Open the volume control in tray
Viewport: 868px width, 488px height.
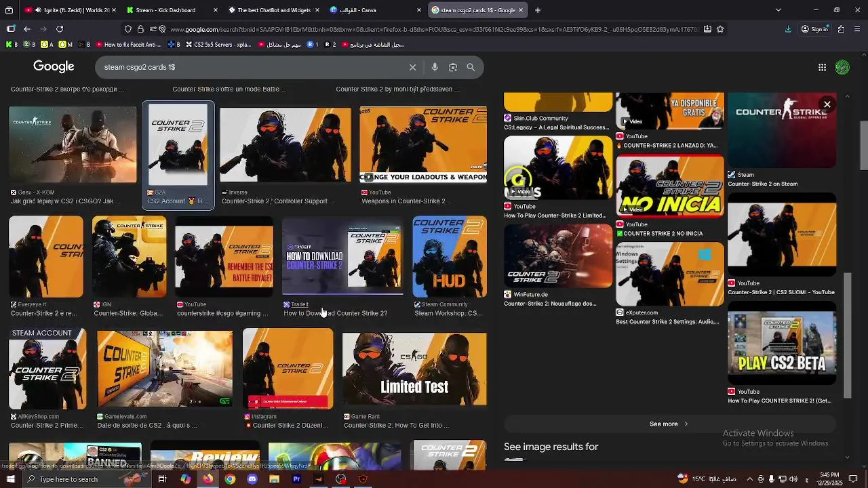point(794,479)
